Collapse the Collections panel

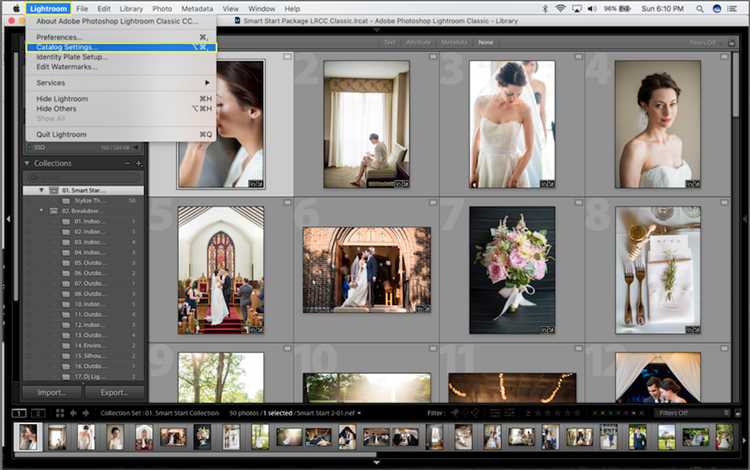pyautogui.click(x=27, y=163)
